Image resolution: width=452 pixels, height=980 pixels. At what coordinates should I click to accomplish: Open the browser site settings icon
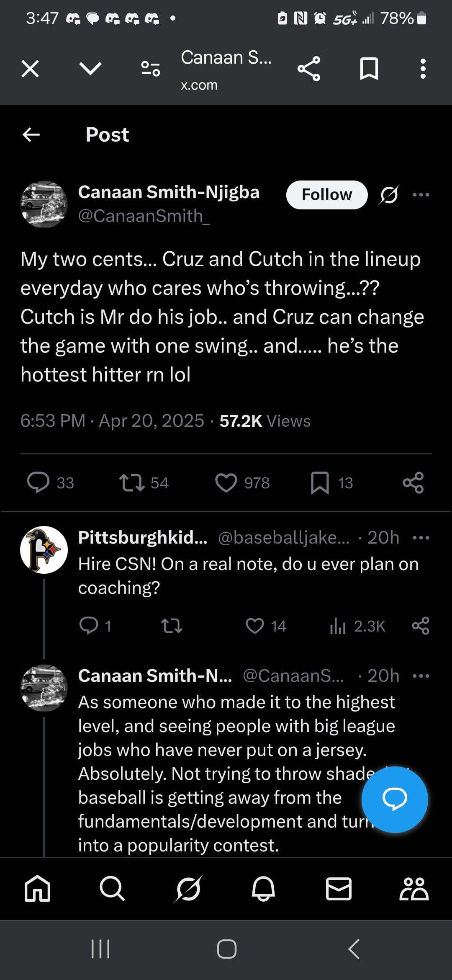pos(151,68)
